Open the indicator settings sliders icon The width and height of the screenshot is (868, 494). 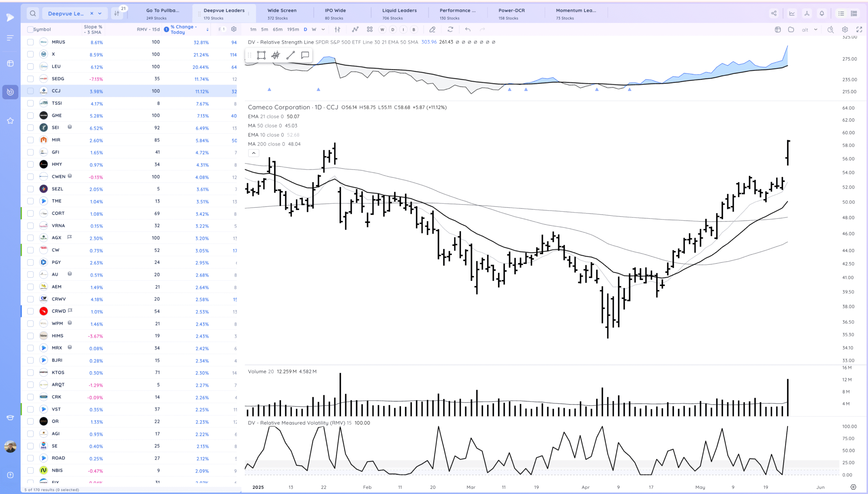(x=337, y=29)
